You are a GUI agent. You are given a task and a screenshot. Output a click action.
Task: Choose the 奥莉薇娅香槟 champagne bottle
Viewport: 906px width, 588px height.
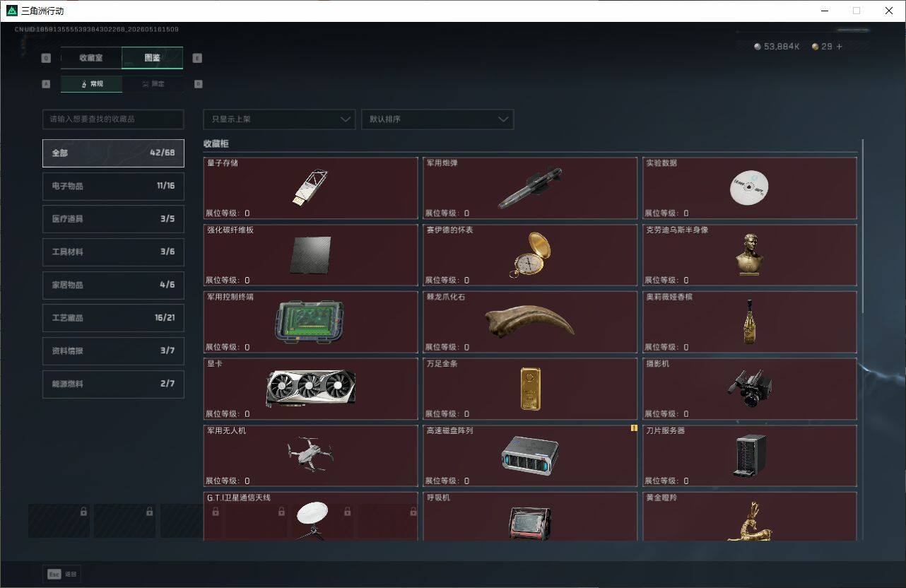pyautogui.click(x=750, y=322)
